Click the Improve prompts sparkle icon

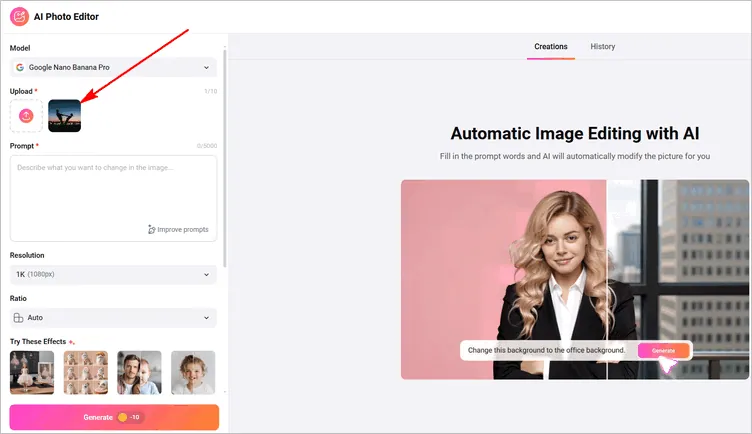pyautogui.click(x=152, y=230)
